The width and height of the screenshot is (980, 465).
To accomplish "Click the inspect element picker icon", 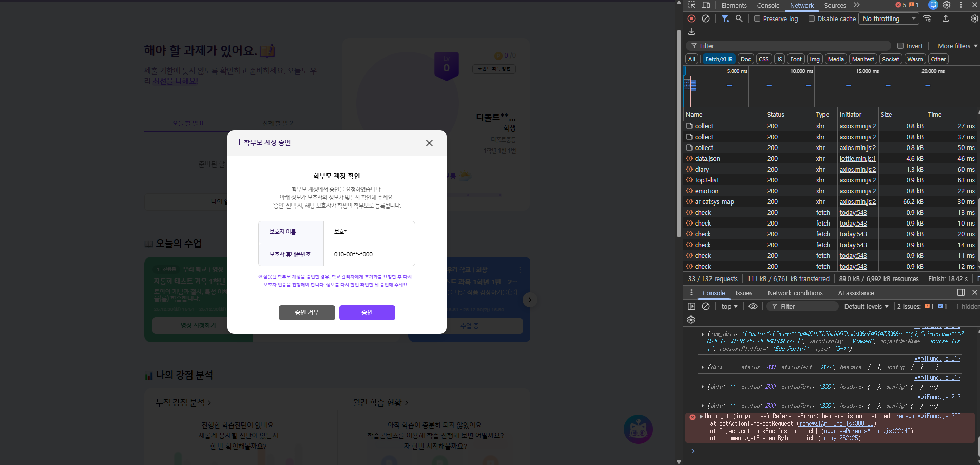I will (x=691, y=5).
